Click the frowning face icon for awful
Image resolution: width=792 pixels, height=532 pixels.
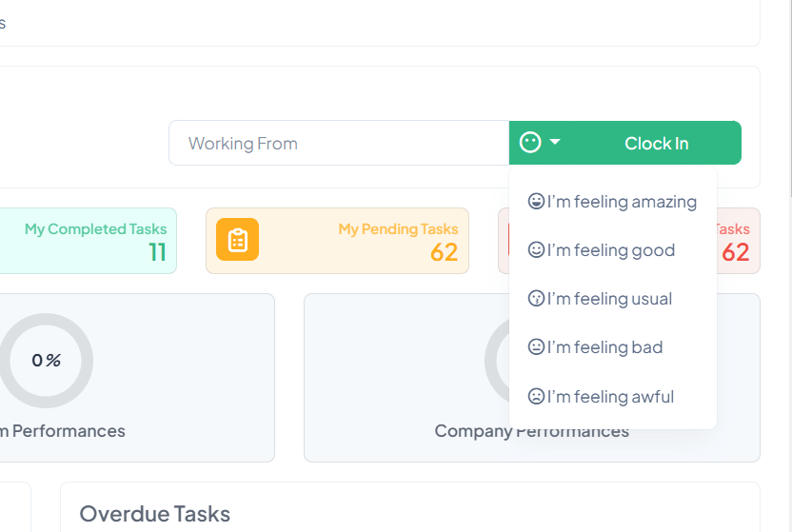coord(536,397)
